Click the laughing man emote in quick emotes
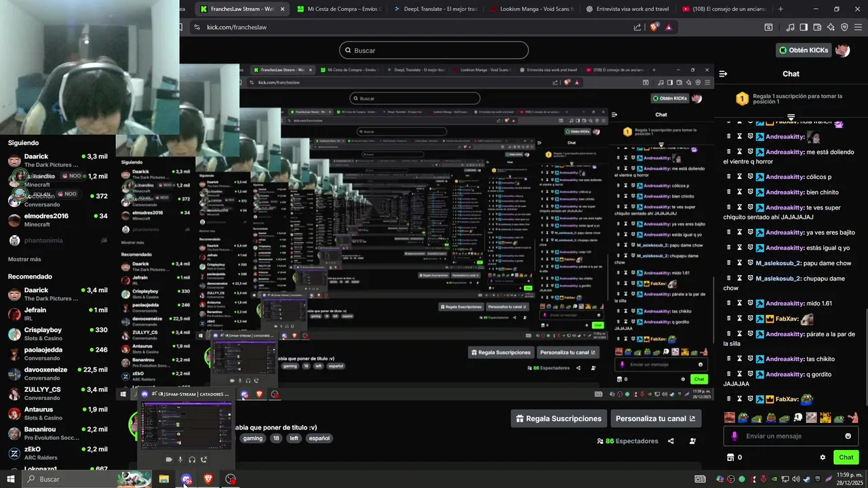The image size is (868, 488). [730, 418]
